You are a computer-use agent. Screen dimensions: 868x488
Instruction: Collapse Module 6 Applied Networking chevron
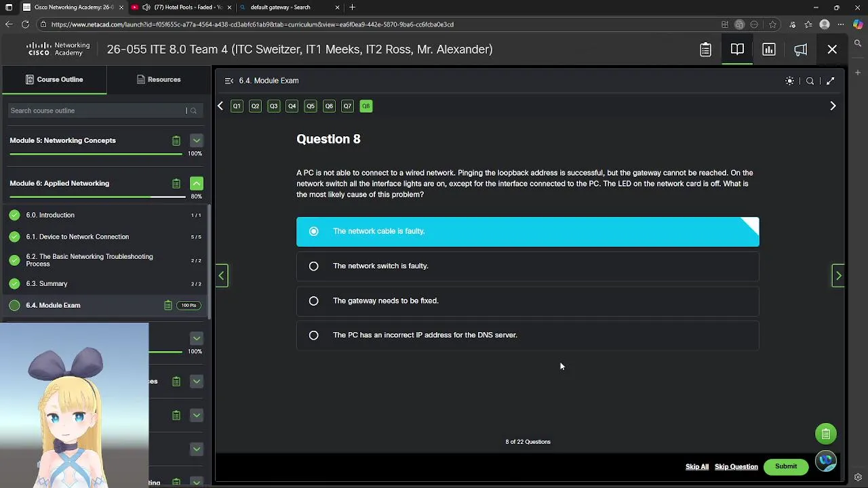(x=196, y=184)
